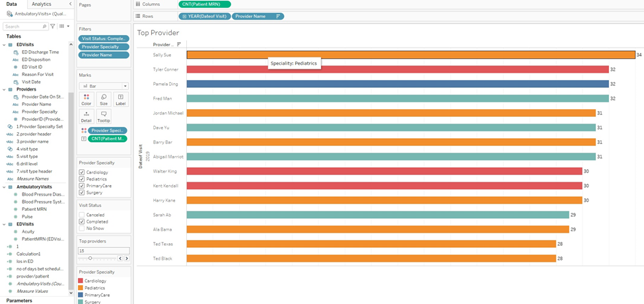Check the Canceled visit status box
The image size is (644, 304).
click(x=82, y=215)
